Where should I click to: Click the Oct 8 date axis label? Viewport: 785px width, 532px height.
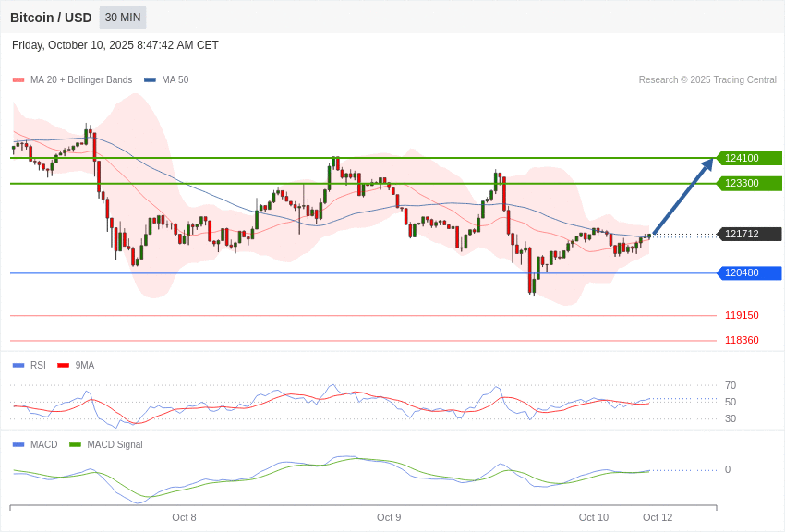click(184, 517)
